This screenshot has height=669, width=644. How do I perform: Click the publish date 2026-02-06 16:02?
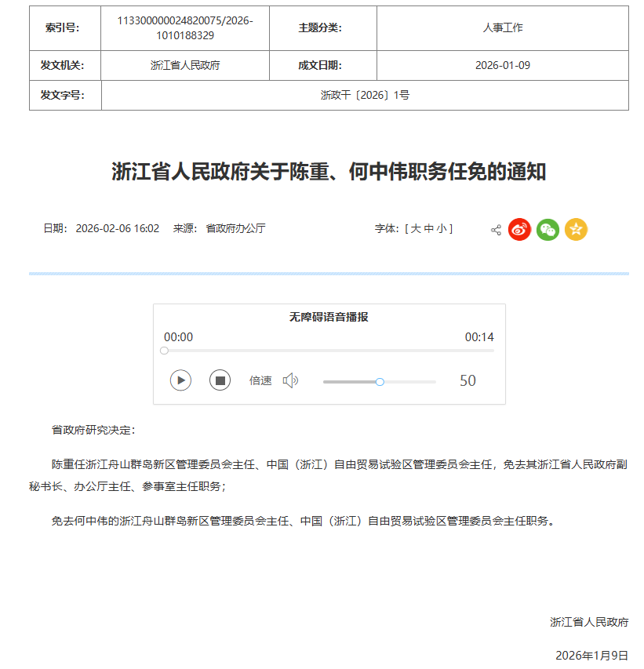tap(118, 229)
